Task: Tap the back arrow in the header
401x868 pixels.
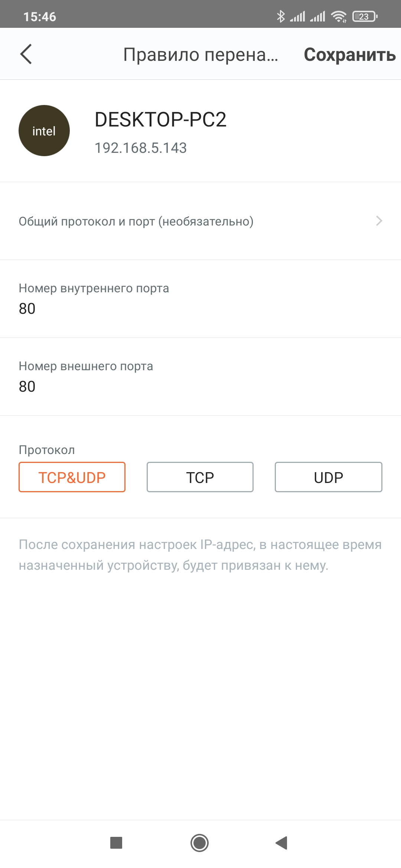Action: click(x=26, y=54)
